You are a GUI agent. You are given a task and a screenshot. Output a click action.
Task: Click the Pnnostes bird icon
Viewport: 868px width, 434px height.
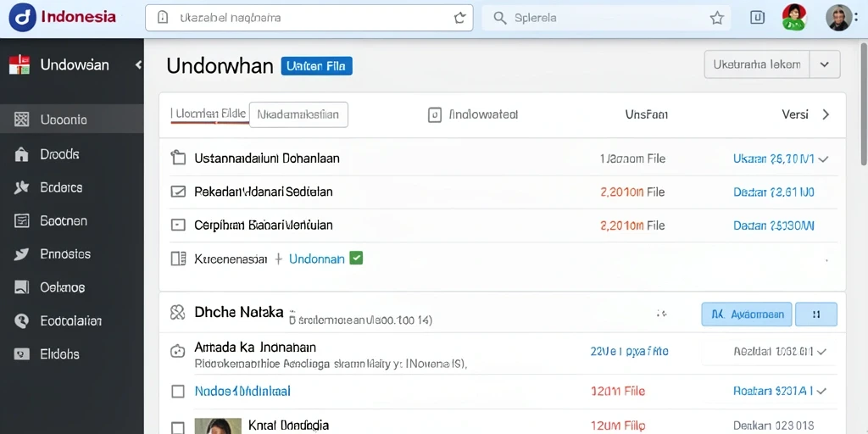pyautogui.click(x=21, y=254)
